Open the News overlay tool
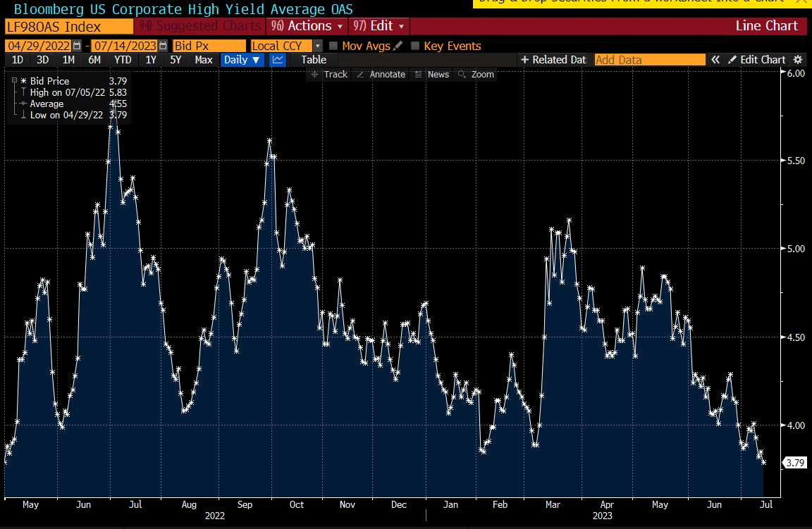Screen dimensions: 812x529 (432, 75)
